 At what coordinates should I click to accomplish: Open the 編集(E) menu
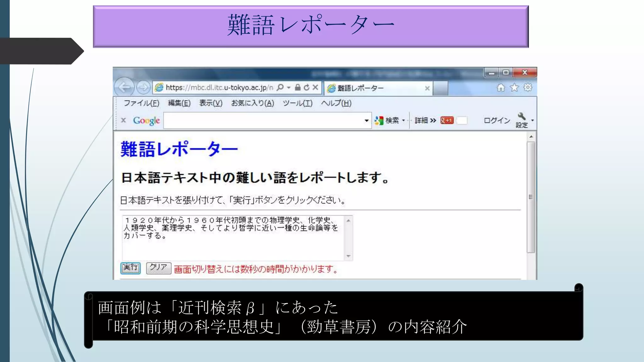pos(179,103)
